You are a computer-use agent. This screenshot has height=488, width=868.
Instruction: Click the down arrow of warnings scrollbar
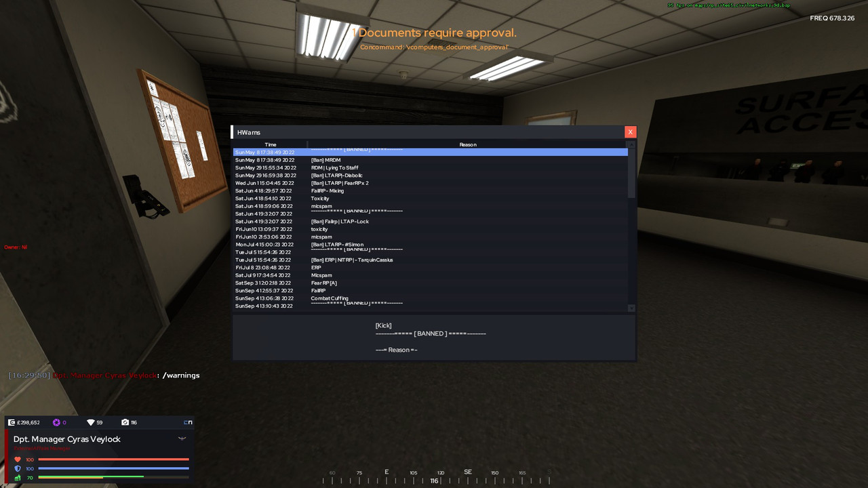click(x=631, y=308)
